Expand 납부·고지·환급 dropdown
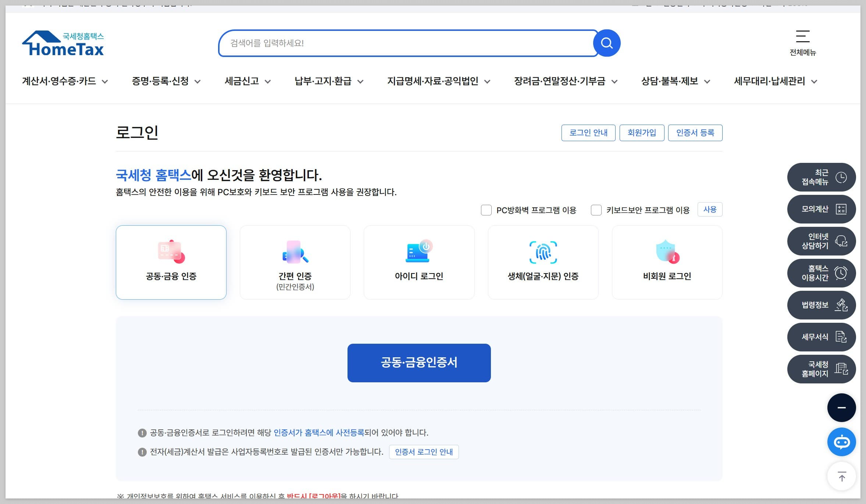 [x=329, y=81]
